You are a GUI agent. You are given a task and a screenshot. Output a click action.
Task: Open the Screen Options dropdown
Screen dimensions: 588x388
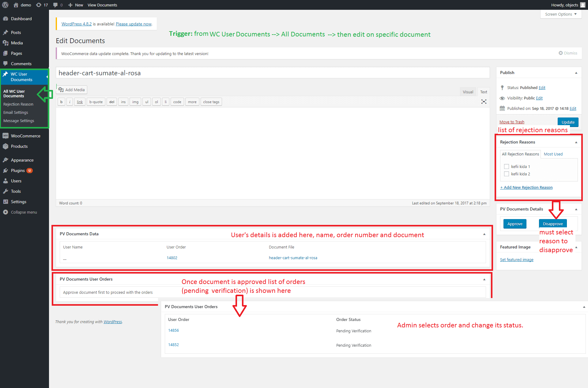(x=561, y=14)
